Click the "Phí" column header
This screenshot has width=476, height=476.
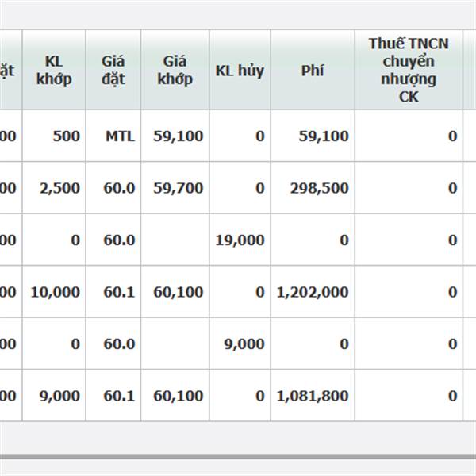point(313,70)
